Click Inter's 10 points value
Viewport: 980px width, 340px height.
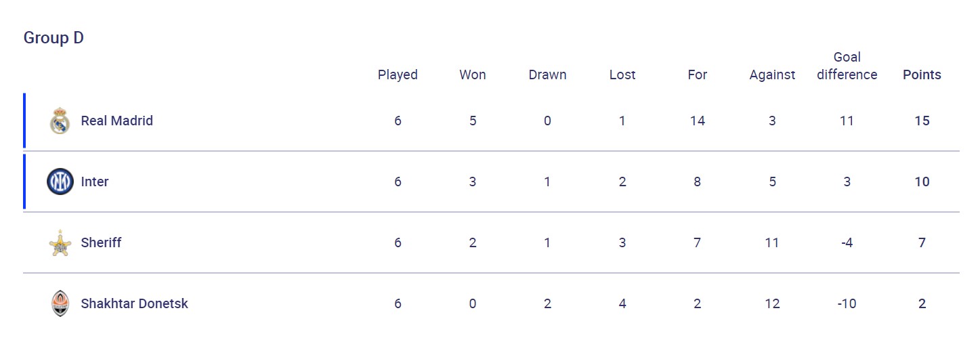pos(922,182)
